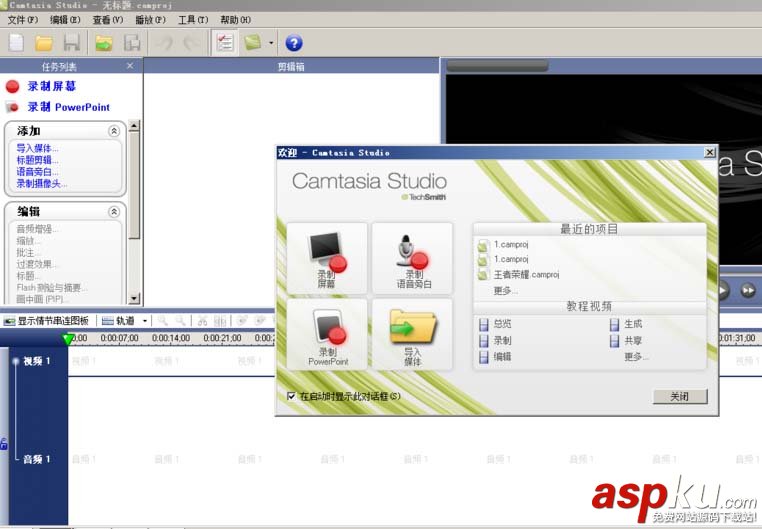Open the 帮助 menu
The image size is (762, 529).
coord(236,20)
